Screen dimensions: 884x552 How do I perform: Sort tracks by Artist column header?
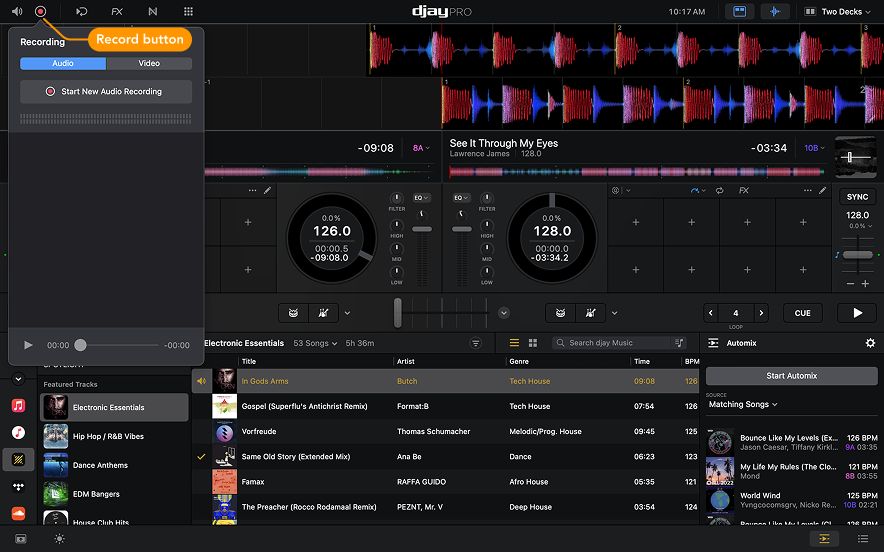click(405, 361)
